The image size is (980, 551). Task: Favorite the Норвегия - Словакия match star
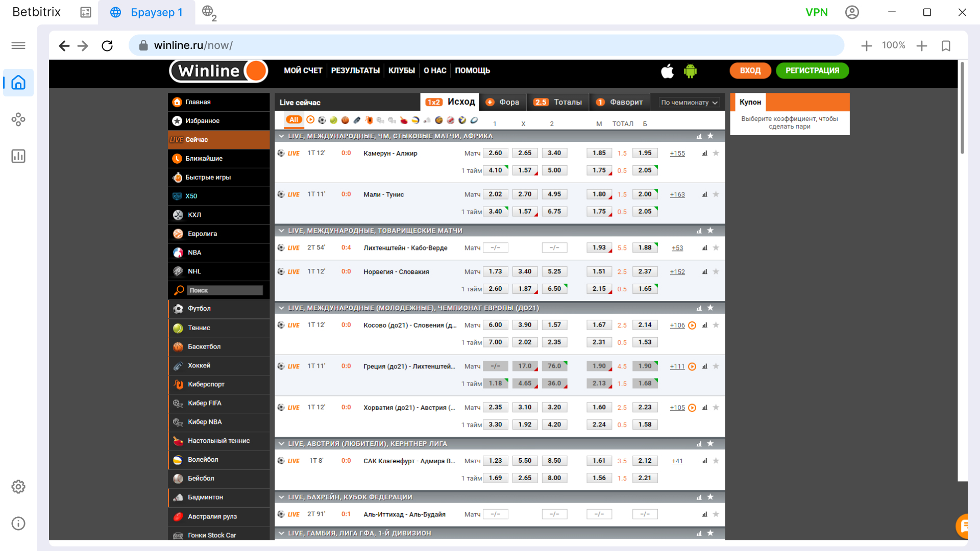pos(716,272)
